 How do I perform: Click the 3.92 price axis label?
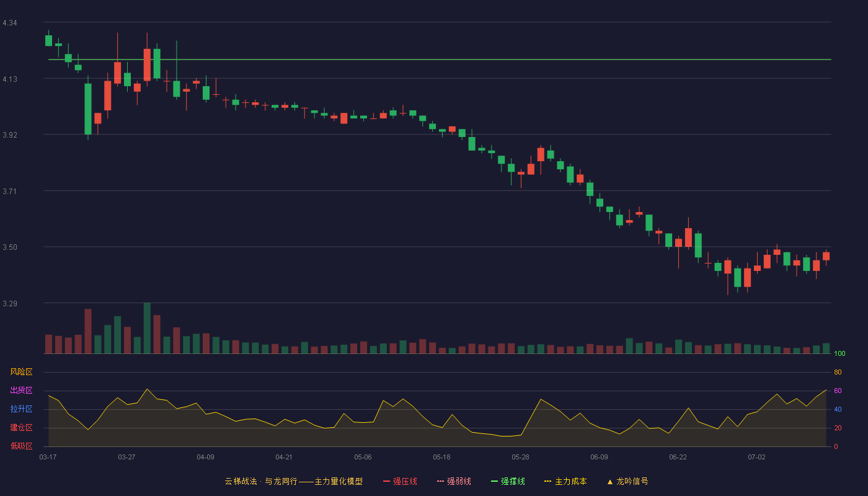click(x=10, y=135)
